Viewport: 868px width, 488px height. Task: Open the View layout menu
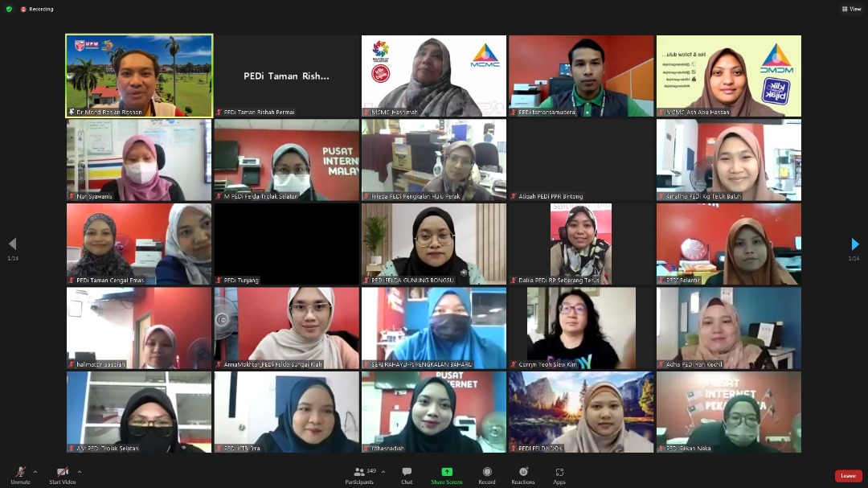851,9
